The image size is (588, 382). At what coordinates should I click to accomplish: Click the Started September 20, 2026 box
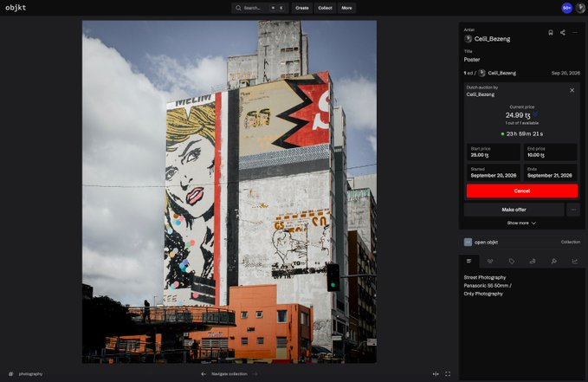pos(494,172)
